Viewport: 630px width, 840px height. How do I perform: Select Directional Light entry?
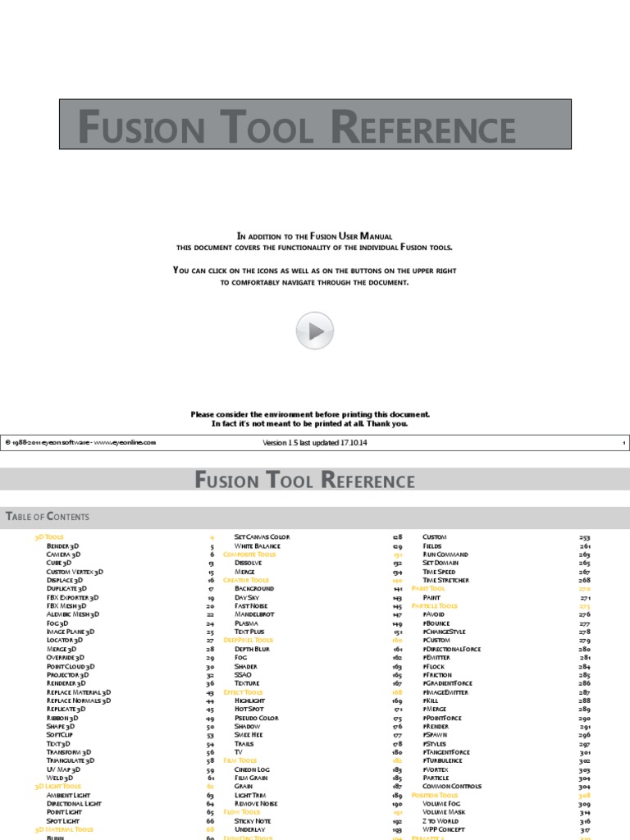tap(74, 804)
